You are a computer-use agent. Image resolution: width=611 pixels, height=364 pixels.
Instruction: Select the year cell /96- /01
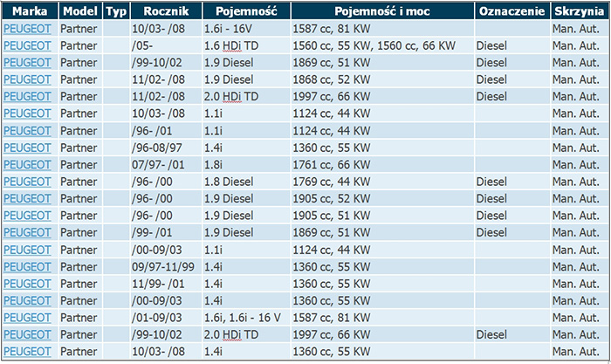tap(167, 131)
